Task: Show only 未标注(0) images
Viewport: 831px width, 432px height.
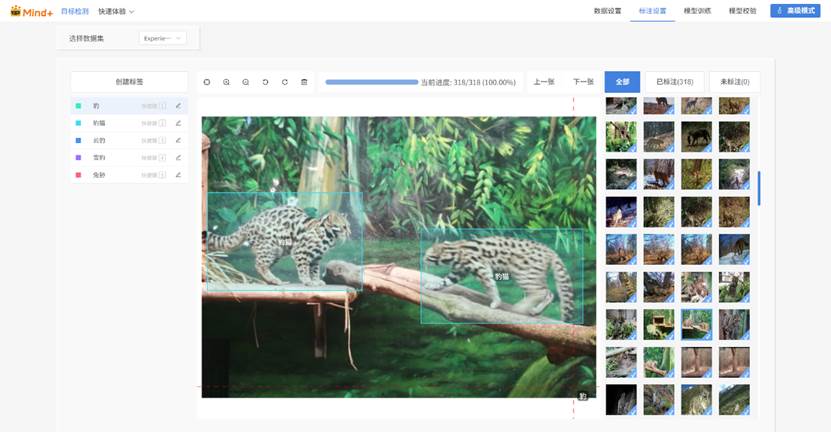Action: [x=734, y=82]
